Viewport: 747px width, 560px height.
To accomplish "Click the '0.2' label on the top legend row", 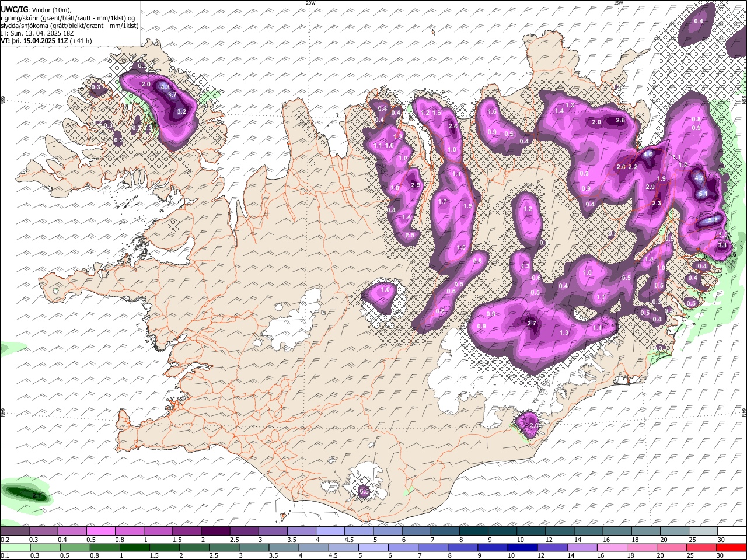I will pyautogui.click(x=5, y=540).
